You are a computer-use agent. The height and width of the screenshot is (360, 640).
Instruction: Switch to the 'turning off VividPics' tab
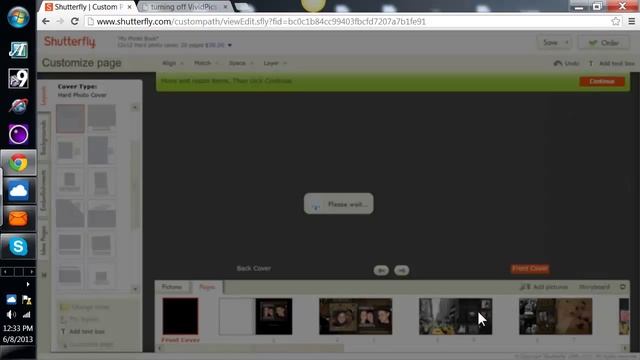tap(184, 7)
